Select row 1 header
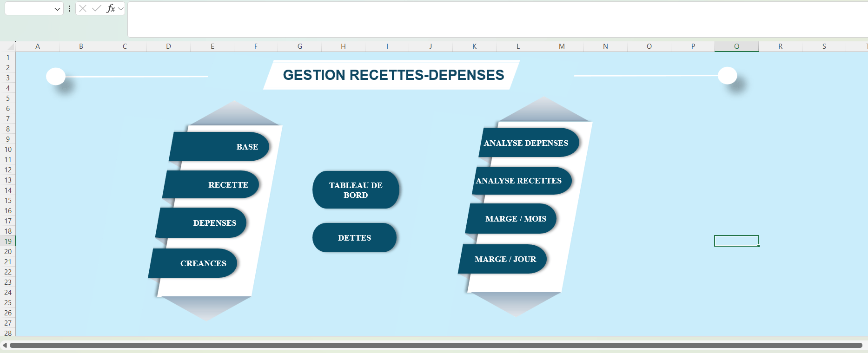868x353 pixels. 8,57
